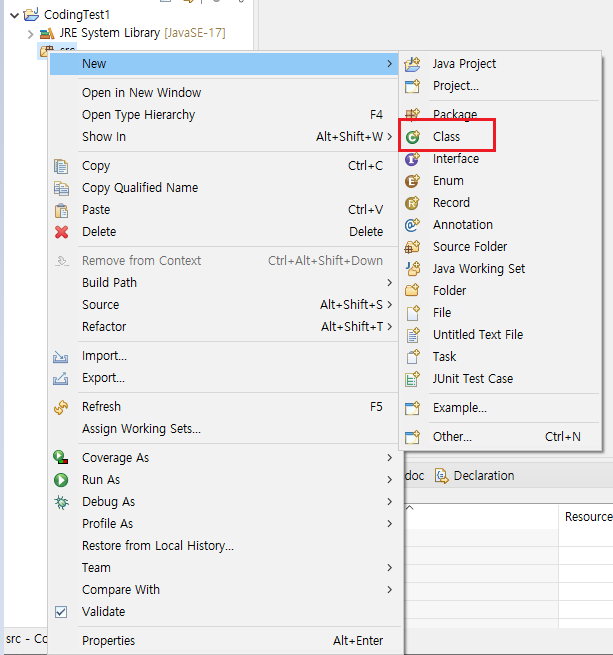The height and width of the screenshot is (655, 613).
Task: Collapse the CodingTest1 project node
Action: click(x=15, y=15)
